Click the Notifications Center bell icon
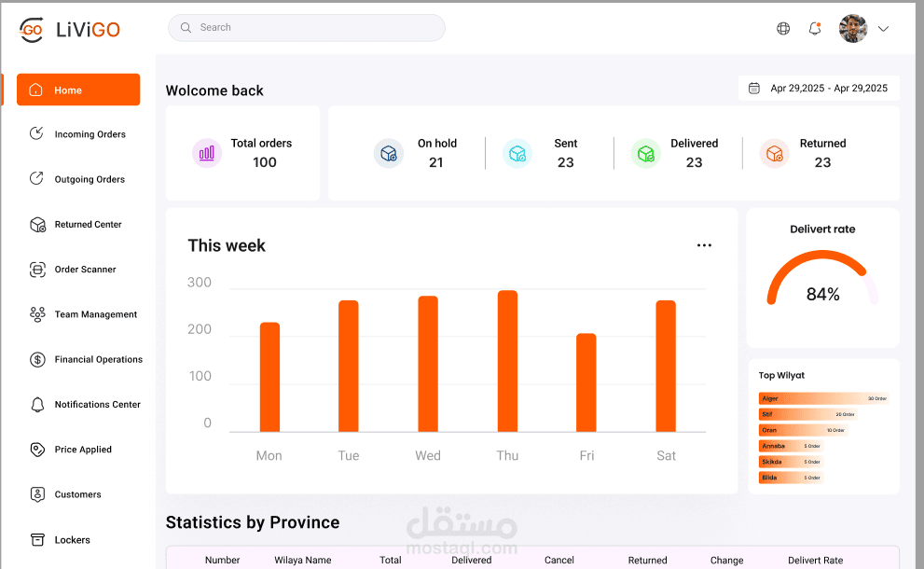924x569 pixels. pyautogui.click(x=37, y=405)
